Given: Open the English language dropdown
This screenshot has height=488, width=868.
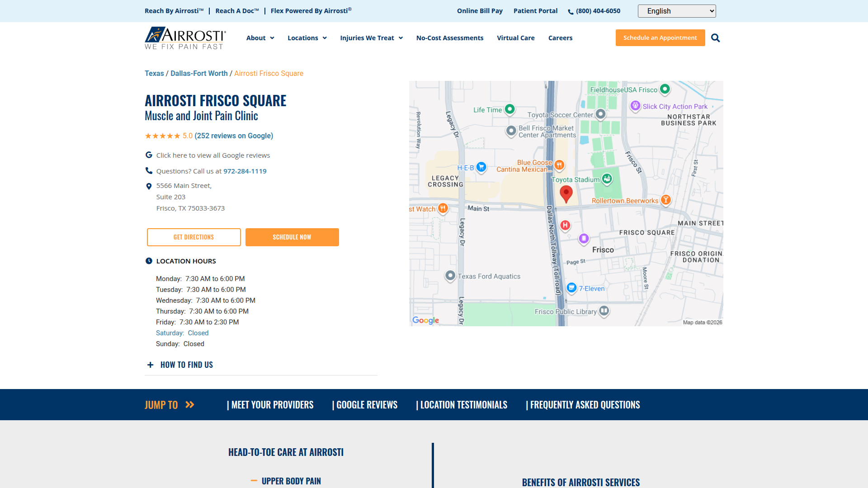Looking at the screenshot, I should click(677, 11).
